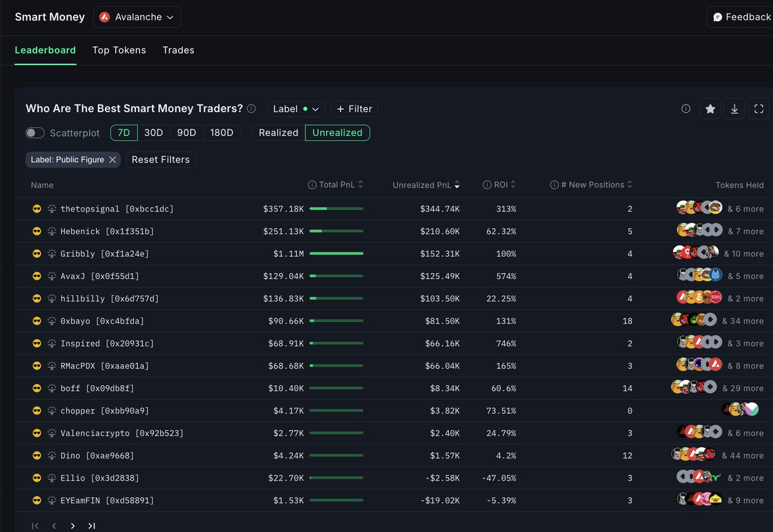This screenshot has height=532, width=773.
Task: Click token icons held by 0xbayo
Action: pos(694,320)
